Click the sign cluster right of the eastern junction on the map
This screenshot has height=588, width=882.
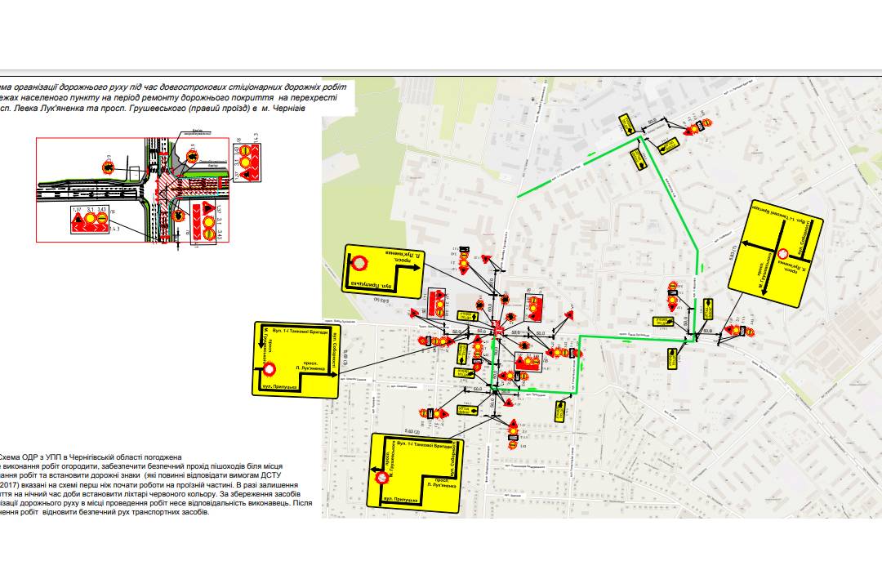[739, 330]
